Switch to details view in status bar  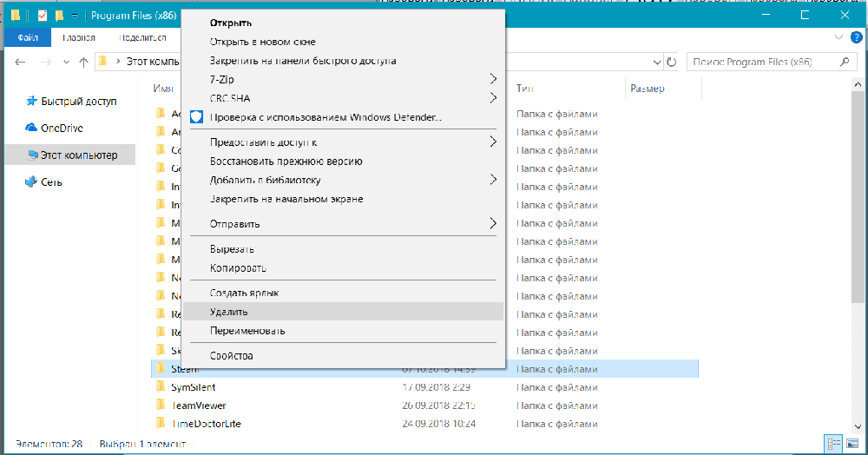[833, 444]
